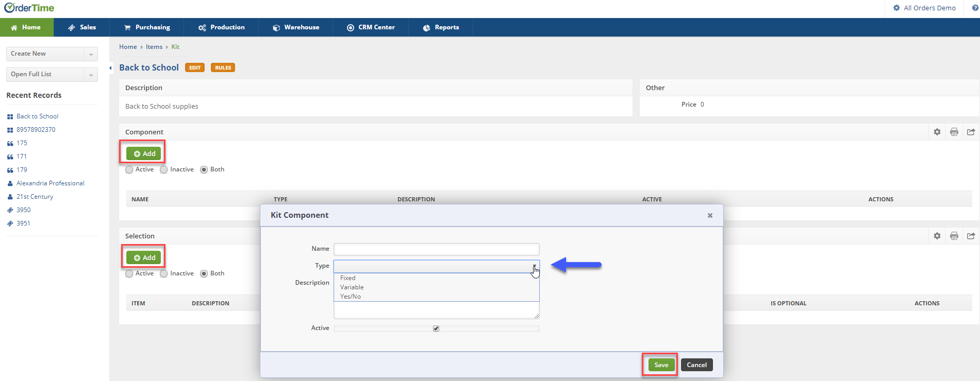Cancel the Kit Component dialog
Screen dimensions: 980x381
697,365
